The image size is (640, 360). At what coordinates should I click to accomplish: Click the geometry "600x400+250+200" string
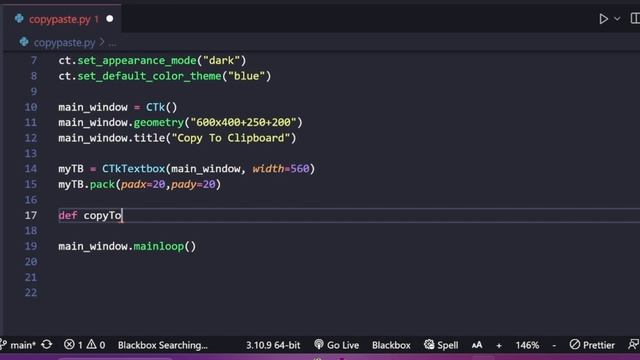click(x=243, y=122)
